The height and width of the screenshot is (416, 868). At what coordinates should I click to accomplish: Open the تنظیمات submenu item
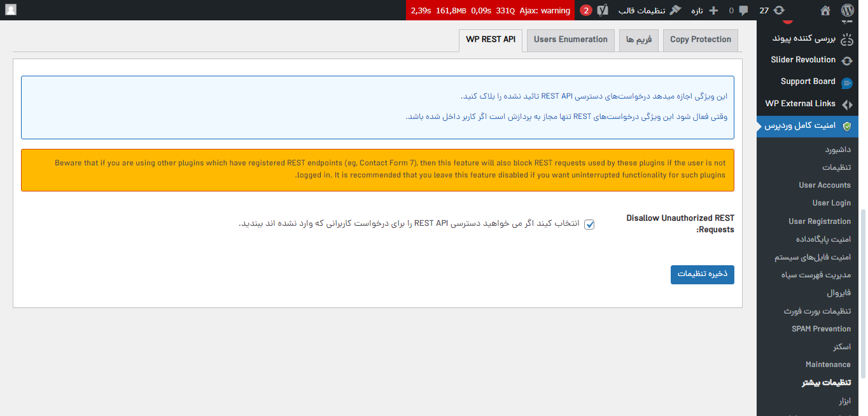click(836, 167)
